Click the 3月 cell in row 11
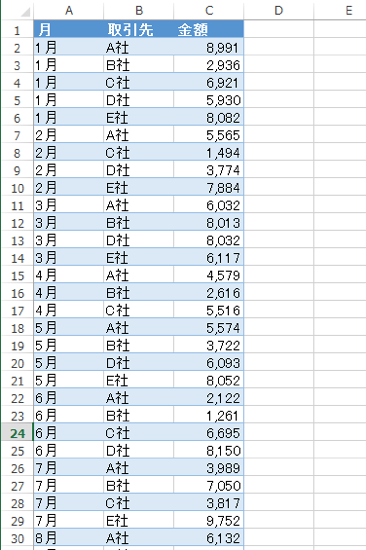 [69, 205]
